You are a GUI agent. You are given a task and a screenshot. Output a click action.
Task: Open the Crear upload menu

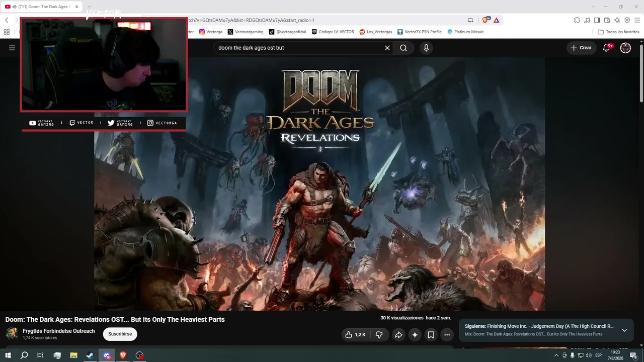(x=581, y=48)
